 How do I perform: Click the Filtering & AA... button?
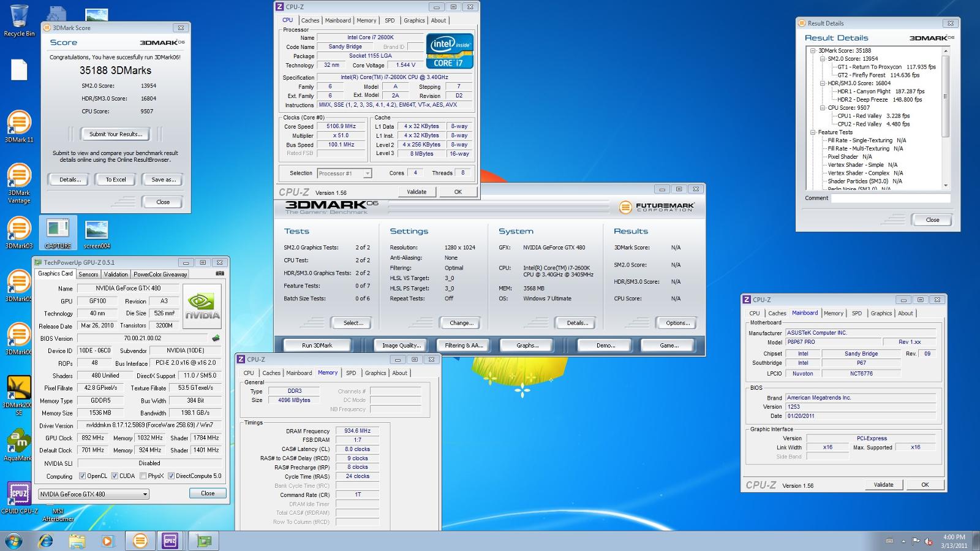pyautogui.click(x=464, y=346)
